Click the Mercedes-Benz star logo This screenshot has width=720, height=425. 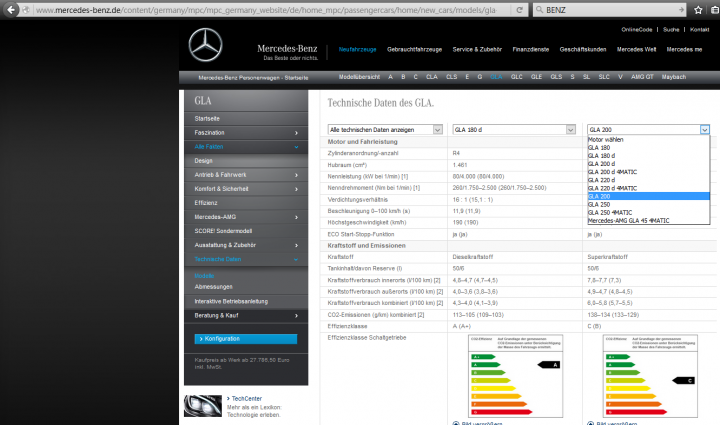[205, 45]
